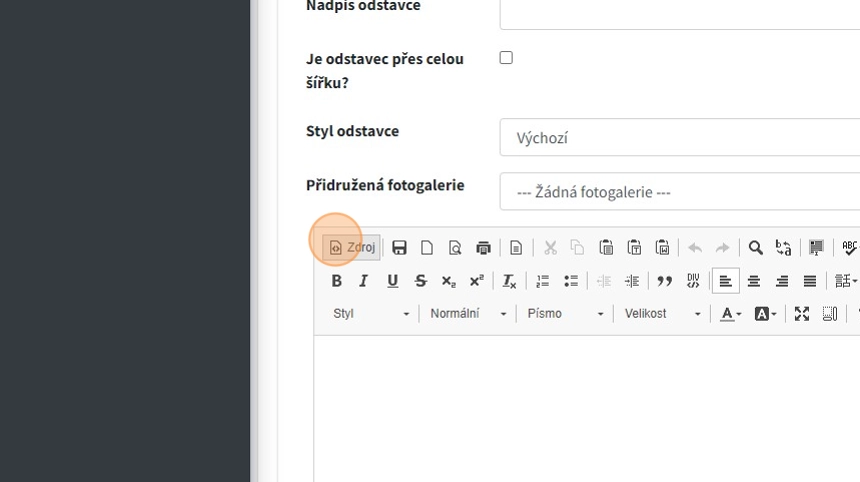This screenshot has width=860, height=482.
Task: Apply strikethrough formatting
Action: point(420,281)
